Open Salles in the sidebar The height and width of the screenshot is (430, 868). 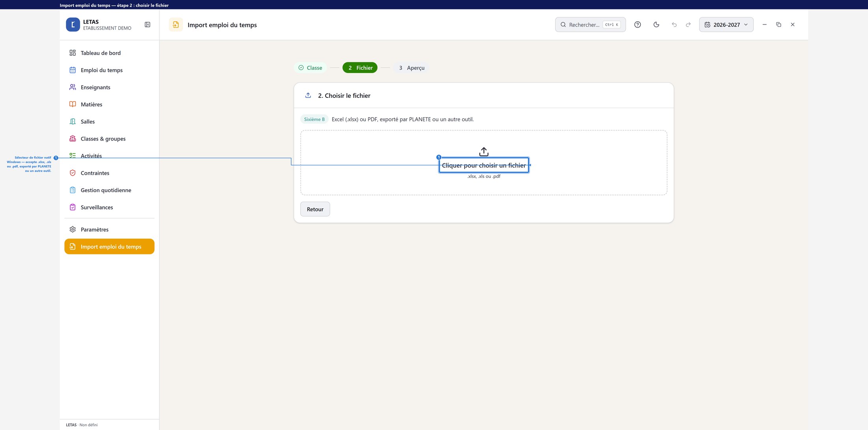click(x=109, y=122)
